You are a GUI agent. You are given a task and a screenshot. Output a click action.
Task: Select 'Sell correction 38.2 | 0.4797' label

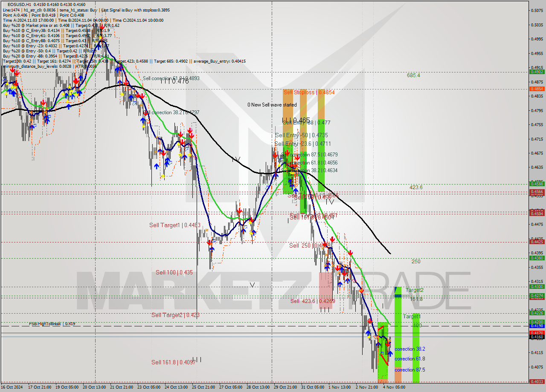pyautogui.click(x=171, y=112)
